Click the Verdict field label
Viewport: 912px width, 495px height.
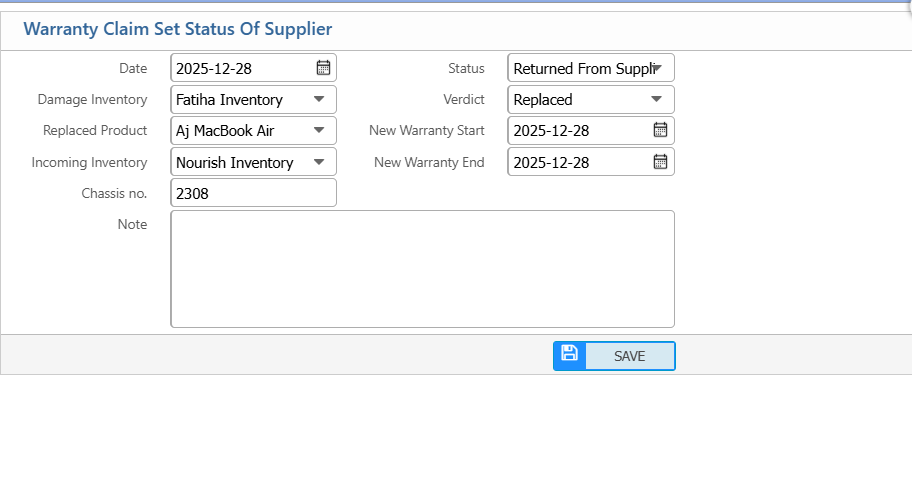pos(464,99)
